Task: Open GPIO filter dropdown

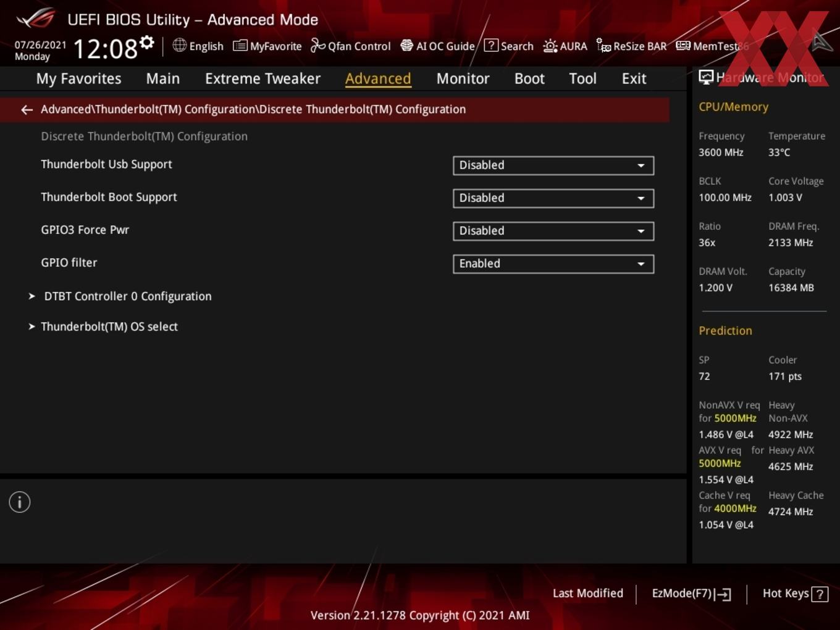Action: coord(553,263)
